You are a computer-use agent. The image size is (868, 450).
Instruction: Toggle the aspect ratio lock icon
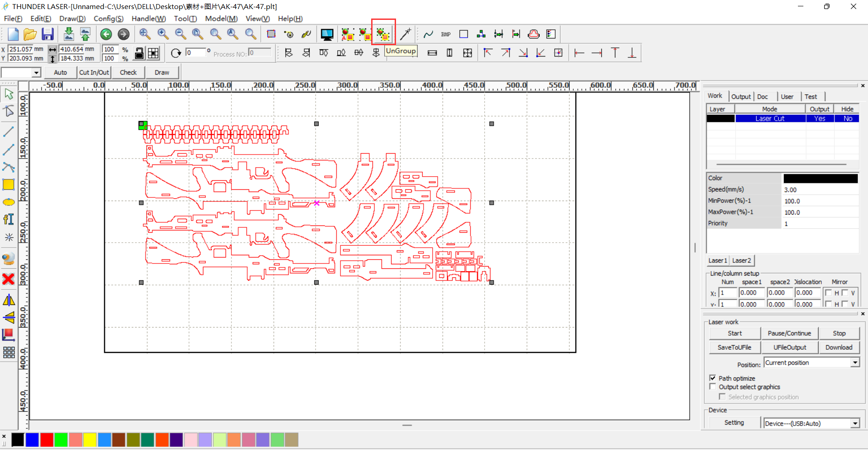point(140,53)
